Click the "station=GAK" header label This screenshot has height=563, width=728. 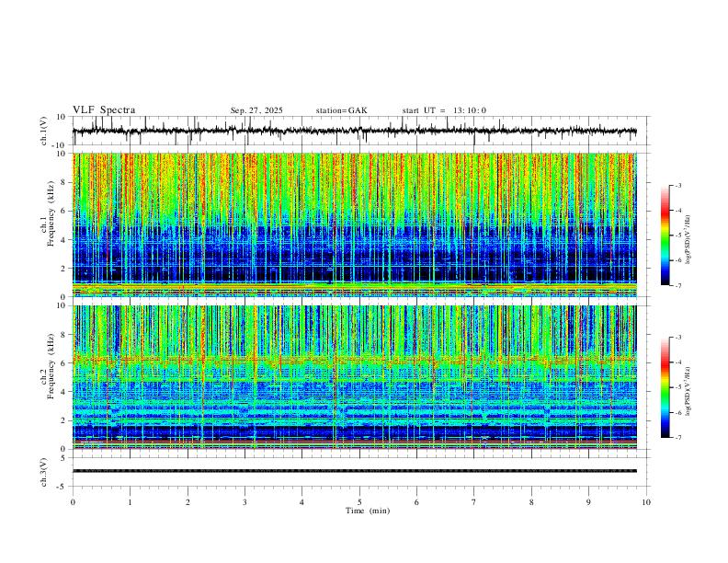(341, 110)
